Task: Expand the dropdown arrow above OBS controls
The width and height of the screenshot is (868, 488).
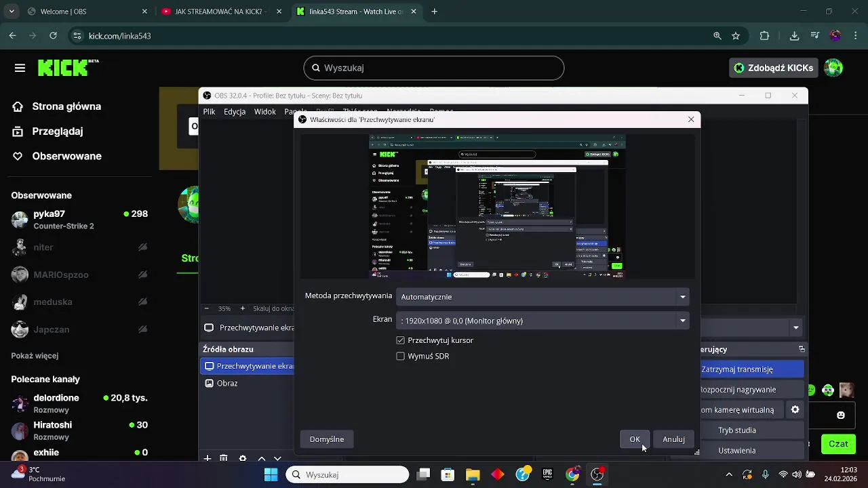Action: tap(796, 327)
